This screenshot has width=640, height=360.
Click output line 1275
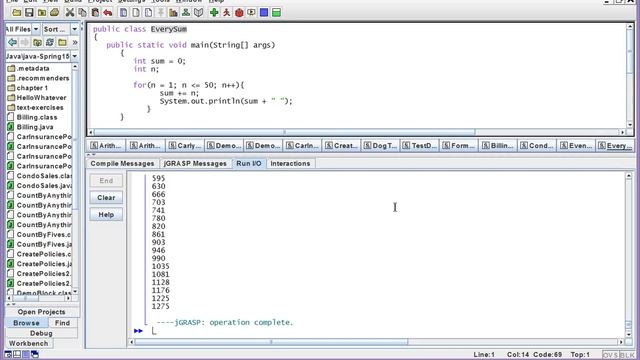pyautogui.click(x=160, y=306)
